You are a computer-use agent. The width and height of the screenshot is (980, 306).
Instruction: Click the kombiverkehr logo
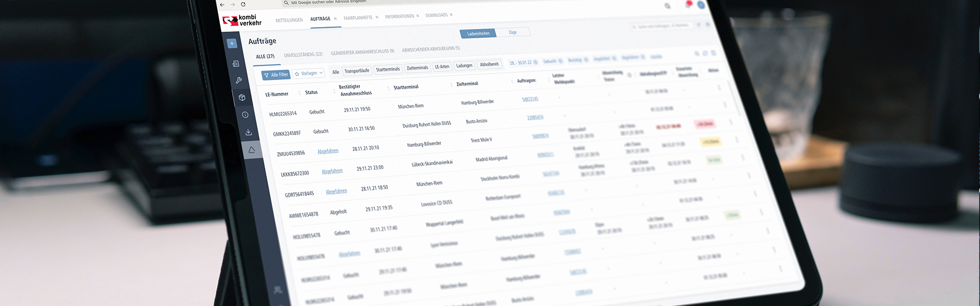pos(242,20)
